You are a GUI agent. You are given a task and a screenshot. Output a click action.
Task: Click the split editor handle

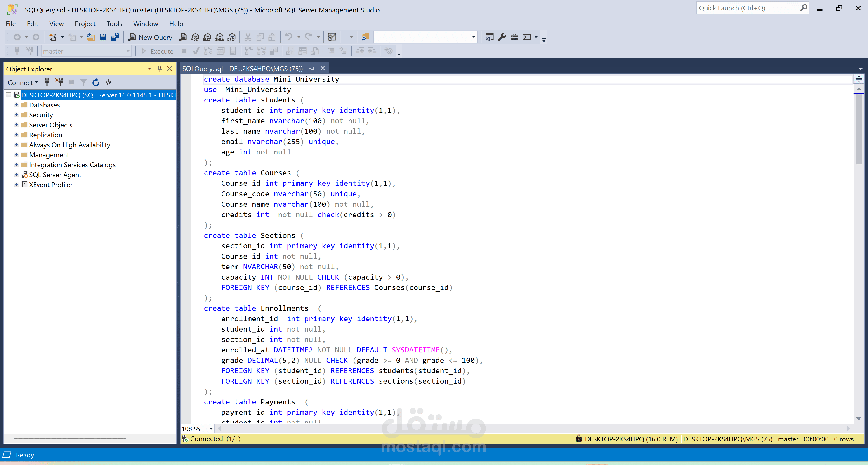tap(859, 79)
